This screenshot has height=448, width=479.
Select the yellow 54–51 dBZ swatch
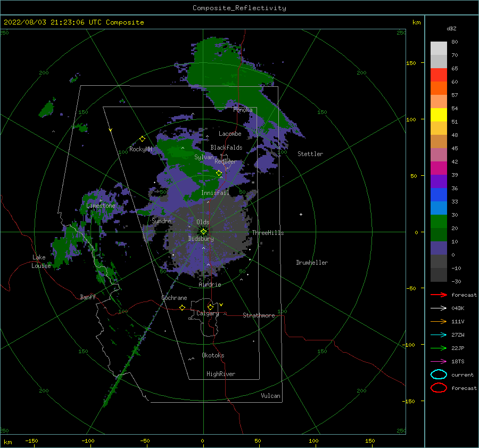pyautogui.click(x=439, y=115)
